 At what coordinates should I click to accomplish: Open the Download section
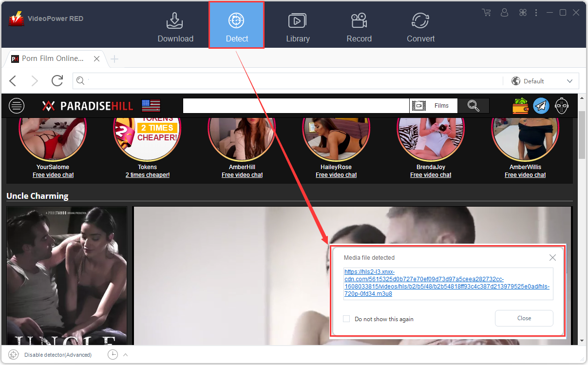(x=175, y=27)
